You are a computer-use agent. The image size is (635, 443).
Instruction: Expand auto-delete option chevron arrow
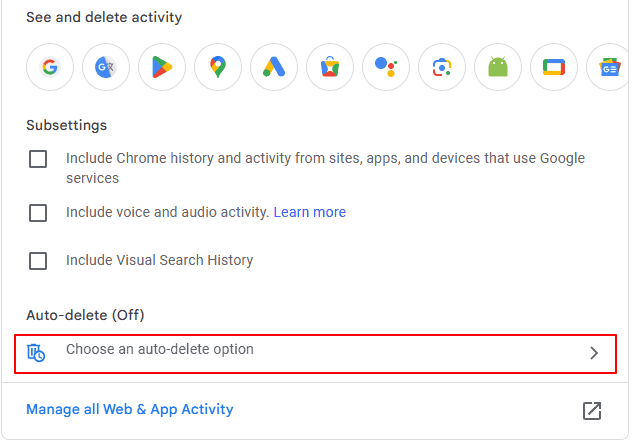pos(594,353)
